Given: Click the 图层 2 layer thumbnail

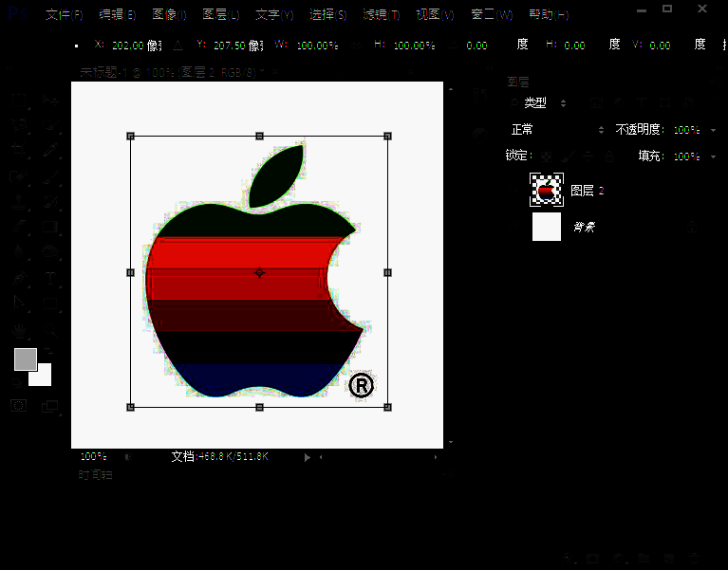Looking at the screenshot, I should pyautogui.click(x=547, y=191).
